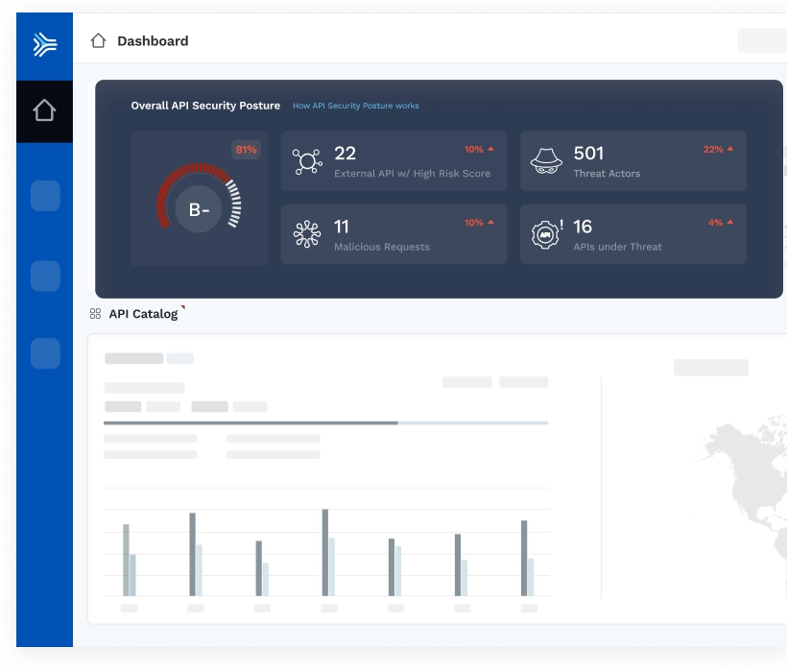Image resolution: width=787 pixels, height=672 pixels.
Task: Open the 11 Malicious Requests card
Action: pyautogui.click(x=393, y=234)
